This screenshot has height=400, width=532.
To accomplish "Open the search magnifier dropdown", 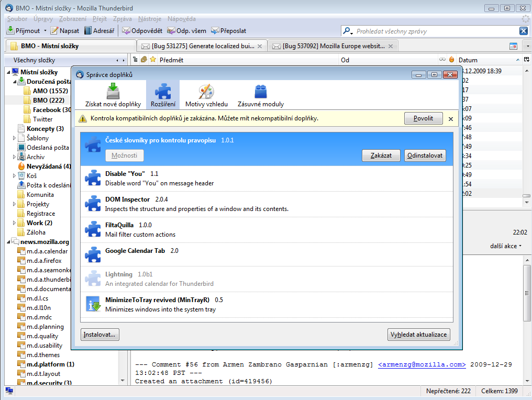I will tap(348, 31).
